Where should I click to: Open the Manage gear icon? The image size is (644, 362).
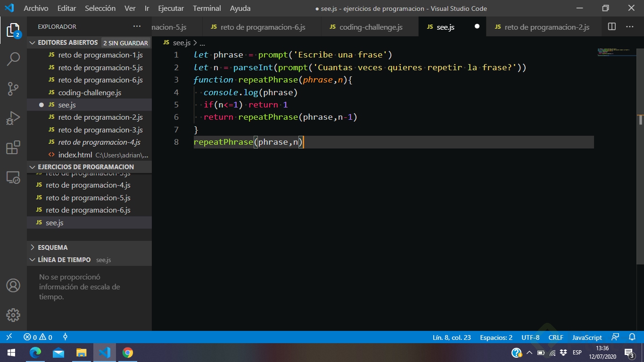click(x=13, y=315)
